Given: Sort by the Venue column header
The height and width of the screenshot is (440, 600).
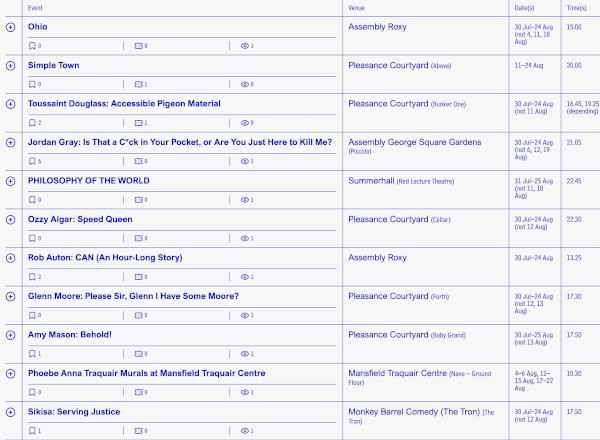Looking at the screenshot, I should coord(356,8).
